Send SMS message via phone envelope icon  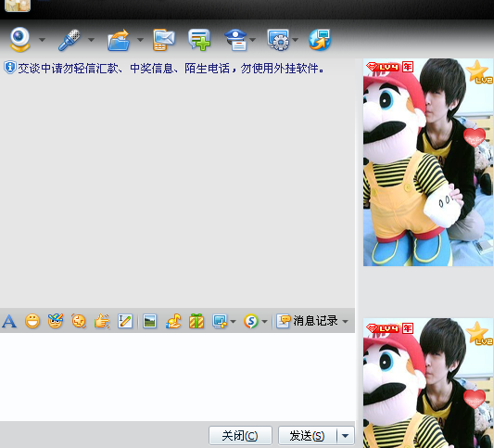164,40
